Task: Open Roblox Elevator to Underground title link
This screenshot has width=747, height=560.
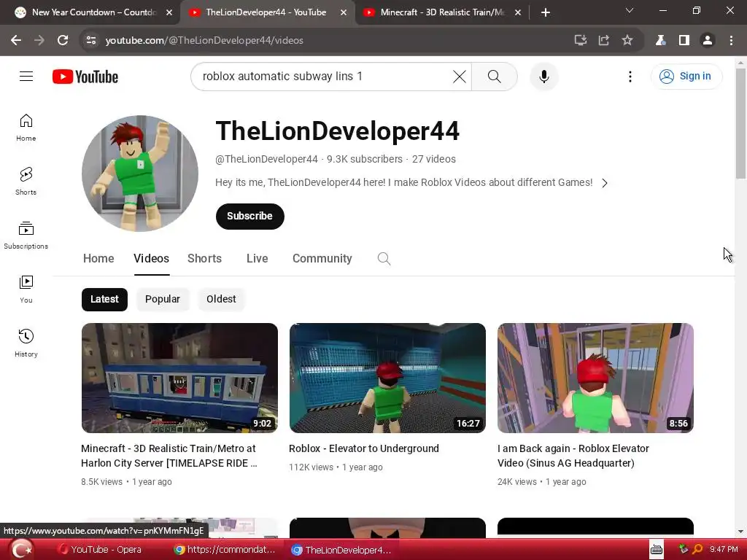Action: 363,448
